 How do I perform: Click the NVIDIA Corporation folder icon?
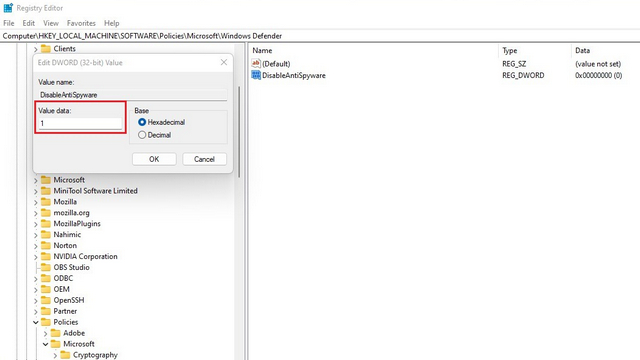point(46,256)
